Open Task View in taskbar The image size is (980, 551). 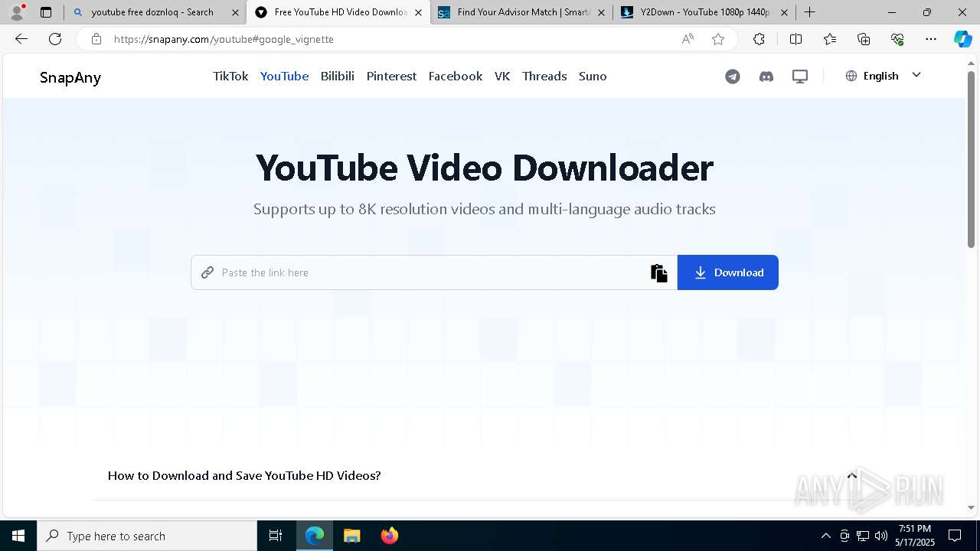coord(276,536)
